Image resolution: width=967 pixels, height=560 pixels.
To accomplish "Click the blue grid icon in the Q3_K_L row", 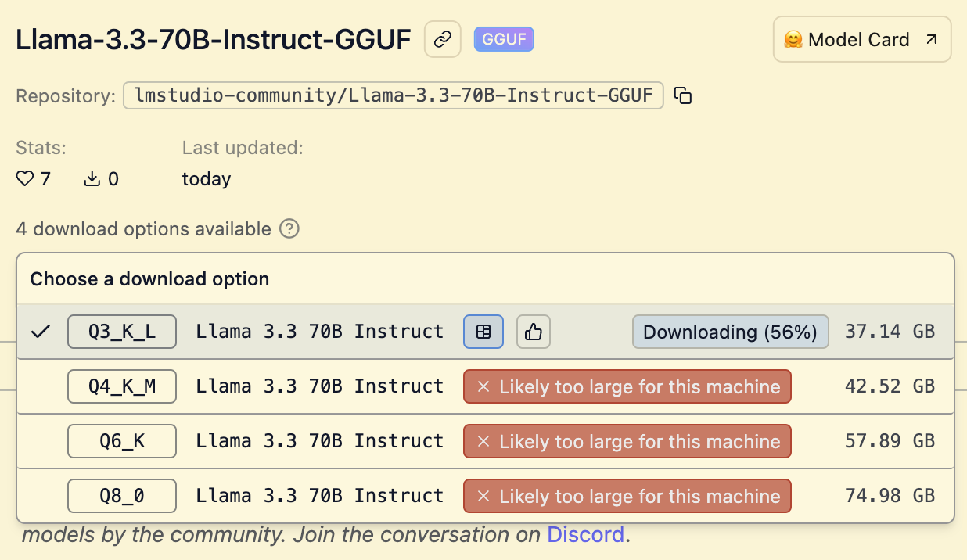I will (x=483, y=332).
